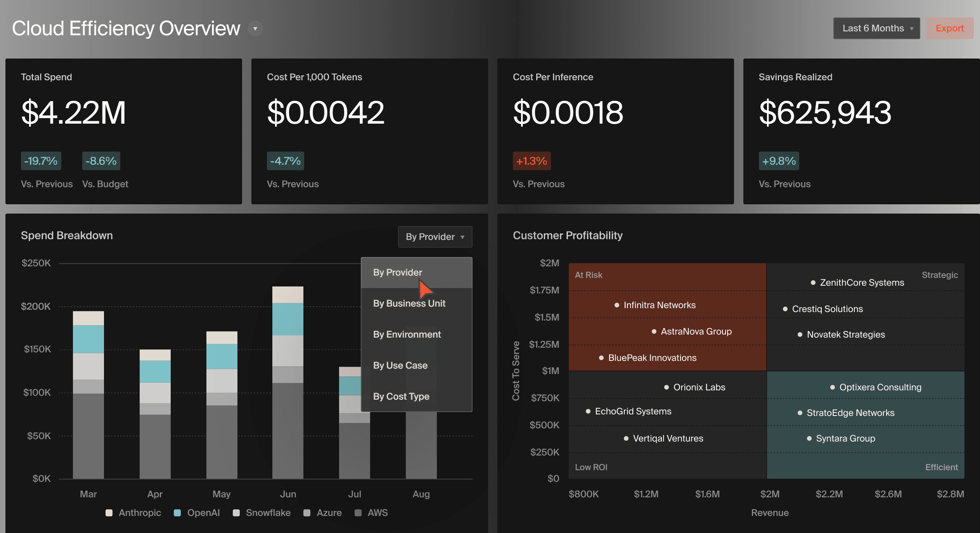Click the BluePeak Innovations scatter point

point(601,358)
